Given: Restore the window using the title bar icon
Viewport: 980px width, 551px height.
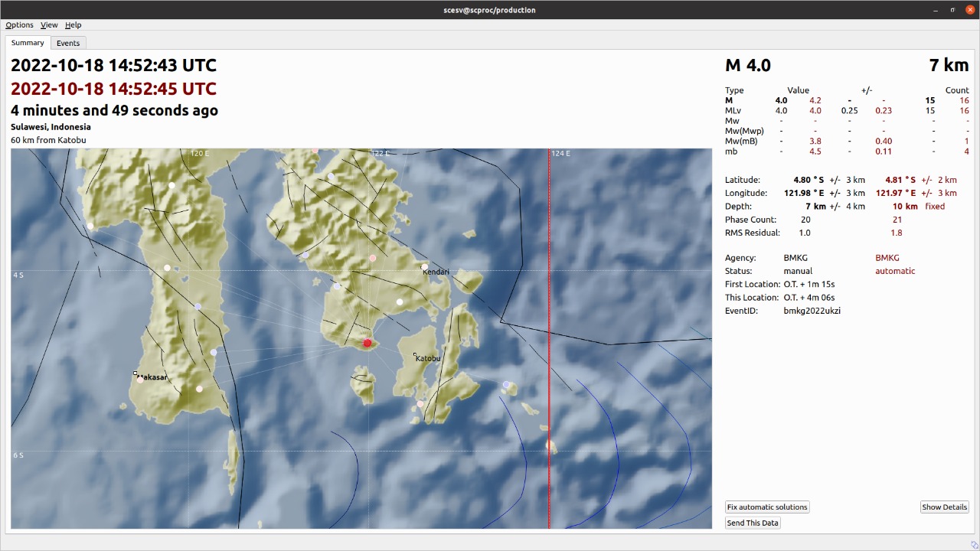Looking at the screenshot, I should [953, 10].
